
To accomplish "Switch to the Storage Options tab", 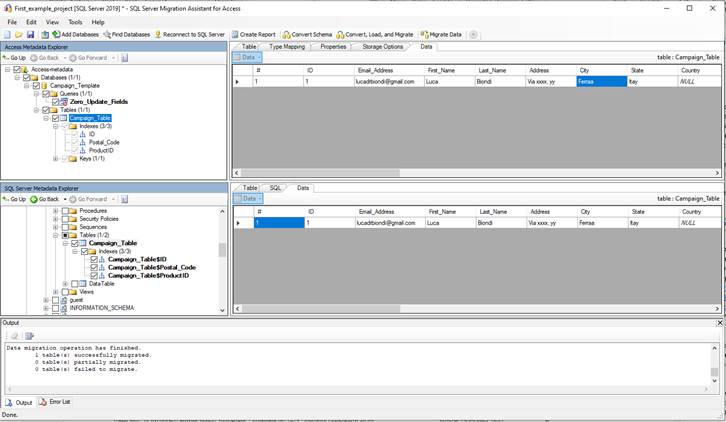I will pos(382,47).
